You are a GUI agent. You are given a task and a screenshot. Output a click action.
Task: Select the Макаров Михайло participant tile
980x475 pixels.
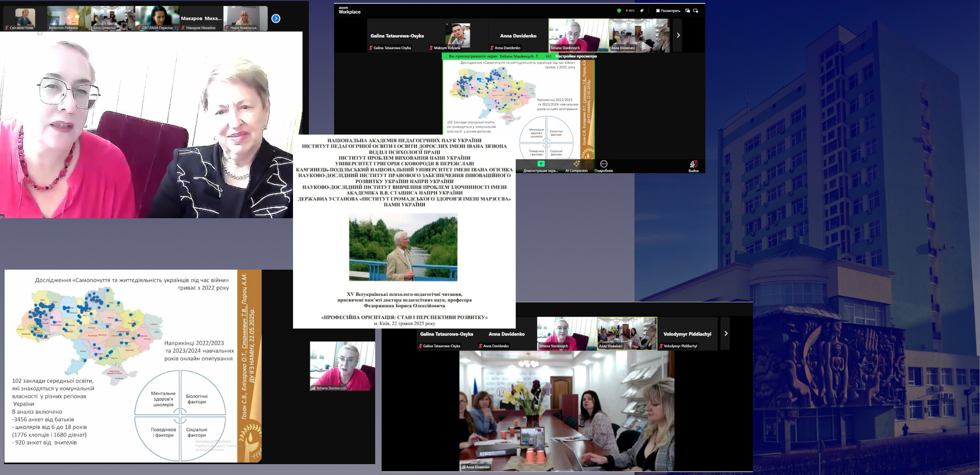(x=201, y=18)
